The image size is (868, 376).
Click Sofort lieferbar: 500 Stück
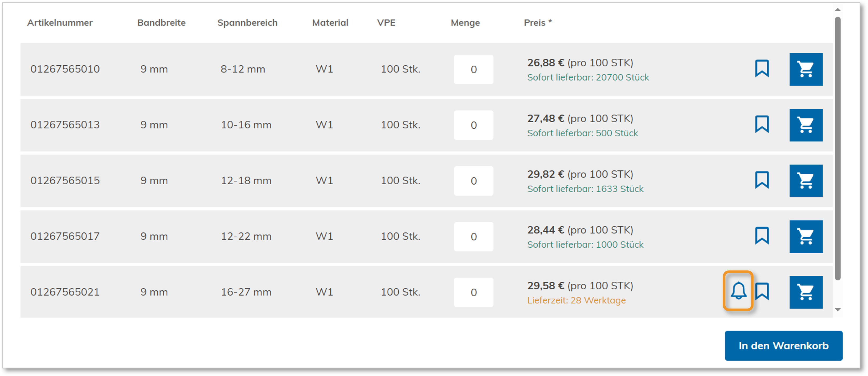click(583, 133)
